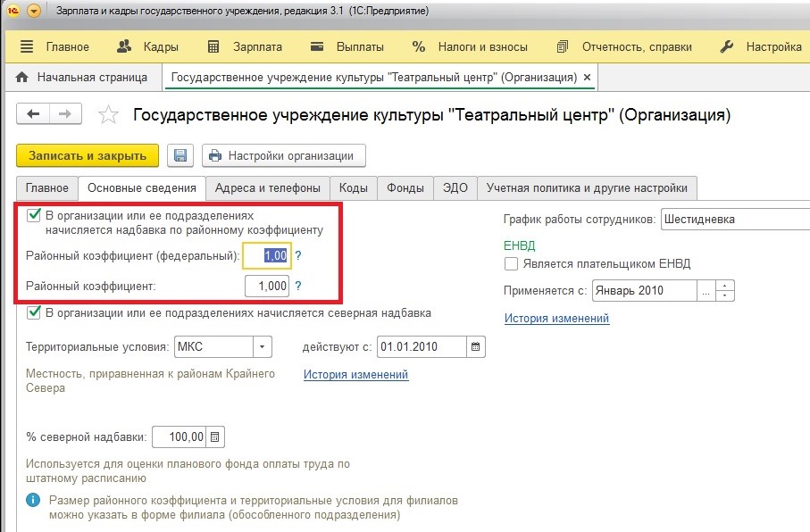Switch to the Главное form tab
Viewport: 810px width, 532px height.
click(x=47, y=188)
